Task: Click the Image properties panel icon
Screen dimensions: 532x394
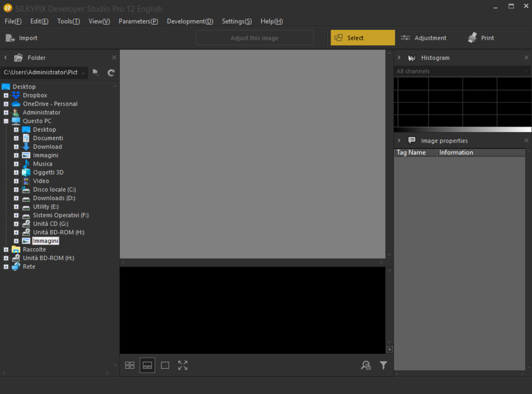Action: coord(411,140)
